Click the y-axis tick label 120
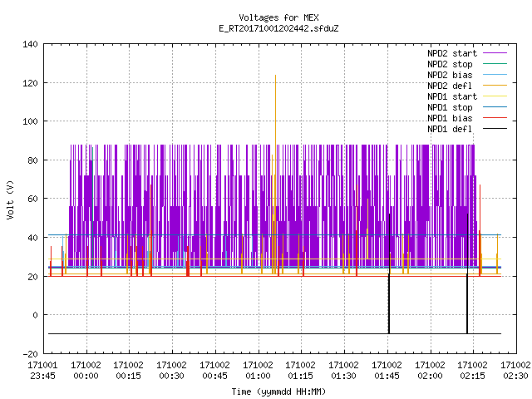The width and height of the screenshot is (532, 399). [x=30, y=83]
